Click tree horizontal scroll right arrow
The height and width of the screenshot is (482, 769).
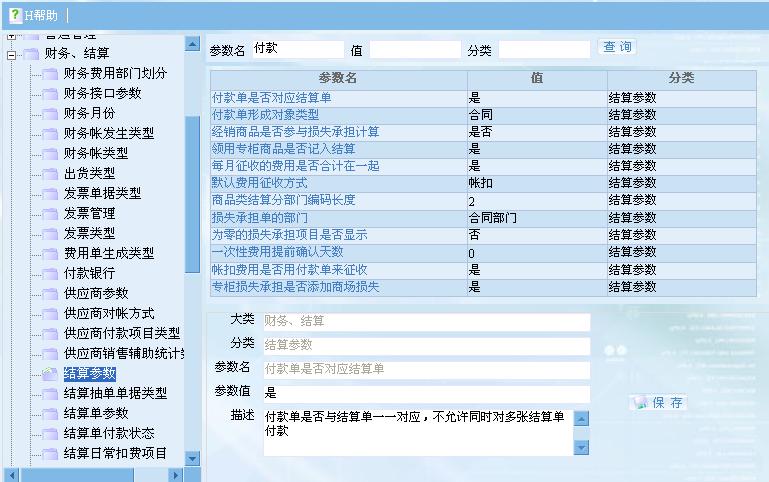pyautogui.click(x=175, y=475)
